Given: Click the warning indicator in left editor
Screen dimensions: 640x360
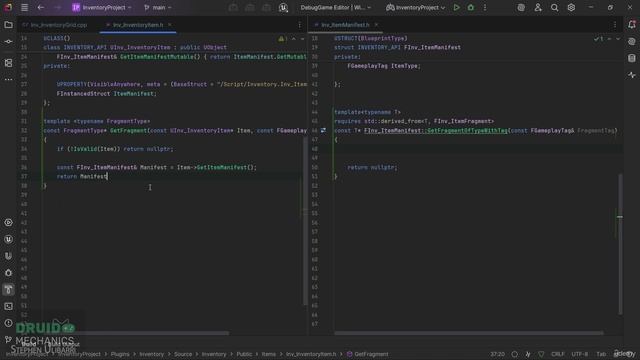Looking at the screenshot, I should 282,39.
